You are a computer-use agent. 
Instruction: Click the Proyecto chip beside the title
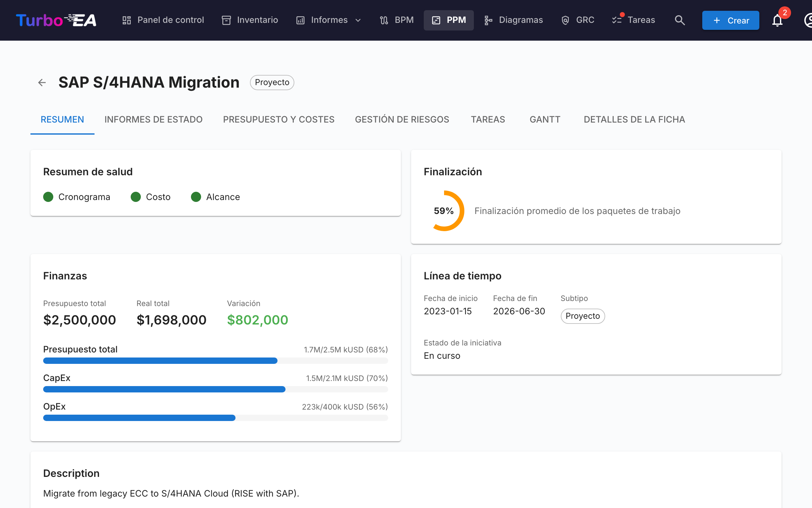coord(272,82)
